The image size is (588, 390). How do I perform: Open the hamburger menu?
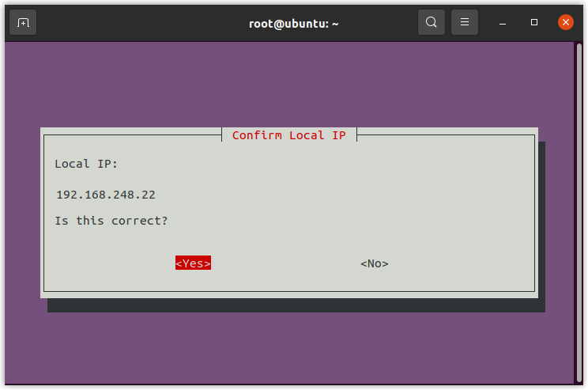465,22
